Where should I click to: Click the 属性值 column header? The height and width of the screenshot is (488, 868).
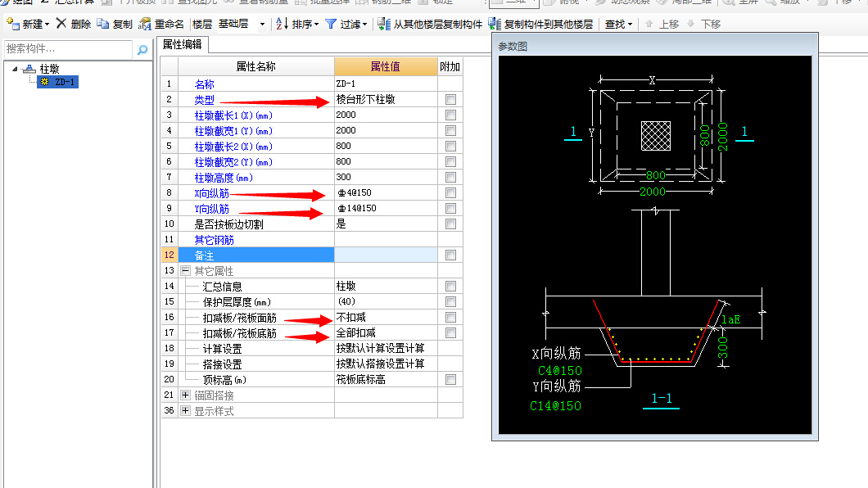pyautogui.click(x=386, y=66)
